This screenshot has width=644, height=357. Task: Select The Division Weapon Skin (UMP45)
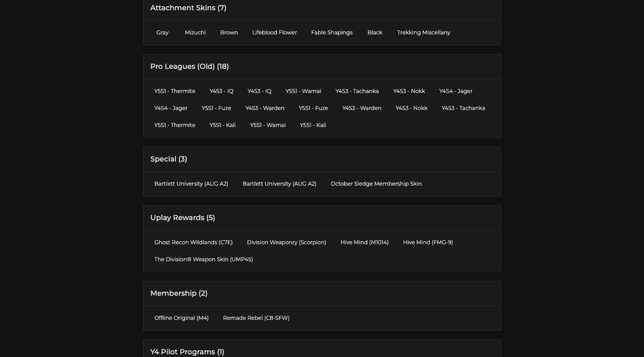tap(204, 259)
